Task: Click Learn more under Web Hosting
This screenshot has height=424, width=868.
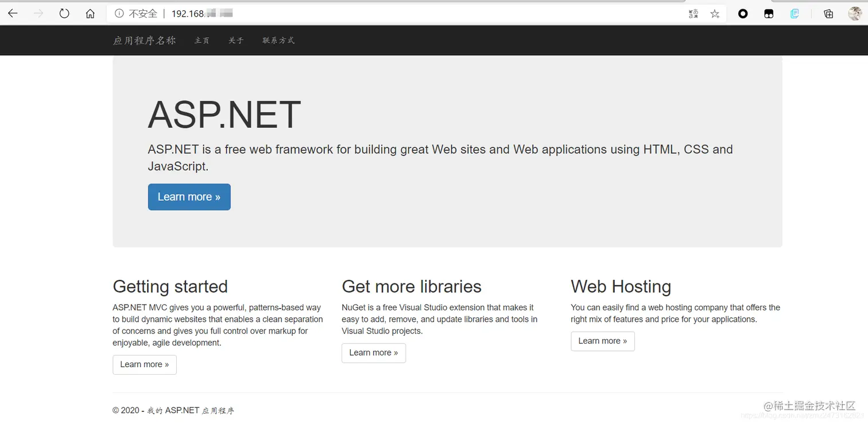Action: tap(603, 341)
